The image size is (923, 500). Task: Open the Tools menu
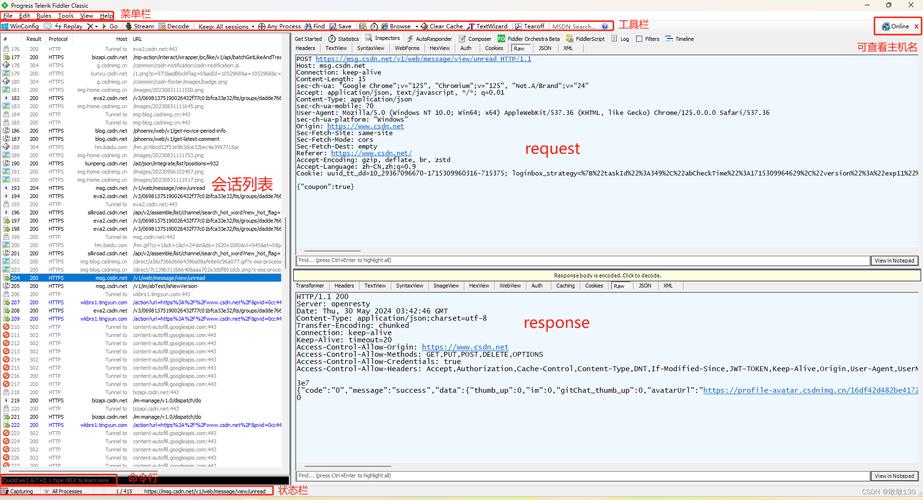[66, 16]
